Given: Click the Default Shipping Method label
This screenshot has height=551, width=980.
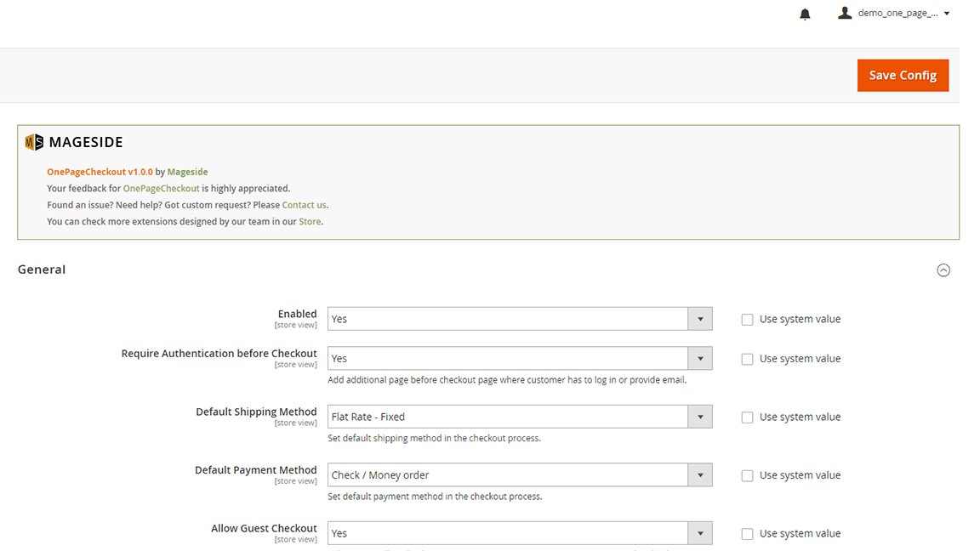Looking at the screenshot, I should (x=256, y=412).
